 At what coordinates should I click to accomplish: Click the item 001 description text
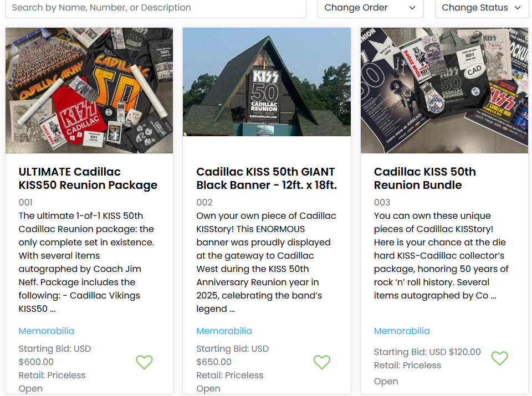86,262
